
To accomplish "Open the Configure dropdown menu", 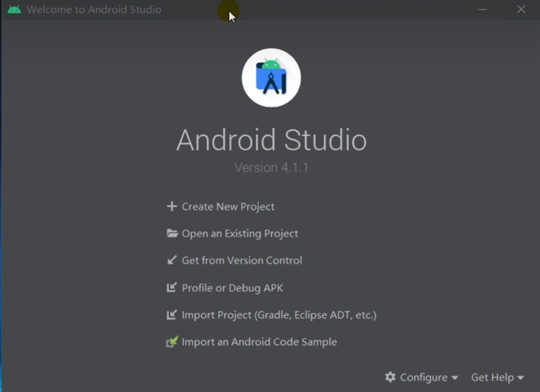I will tap(422, 377).
